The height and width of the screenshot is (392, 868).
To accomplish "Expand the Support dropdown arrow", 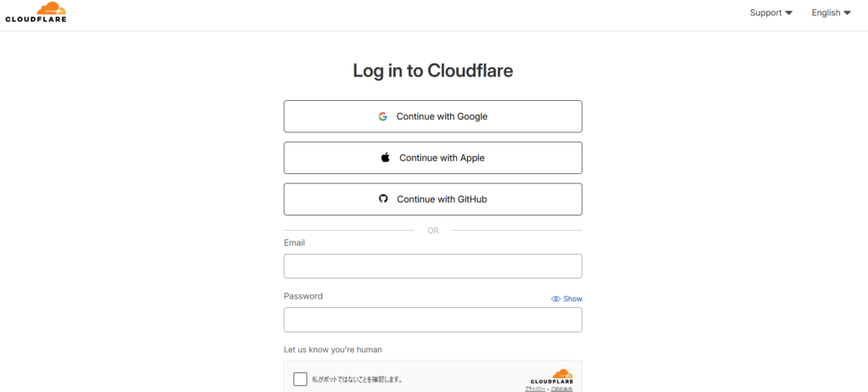I will [x=789, y=14].
